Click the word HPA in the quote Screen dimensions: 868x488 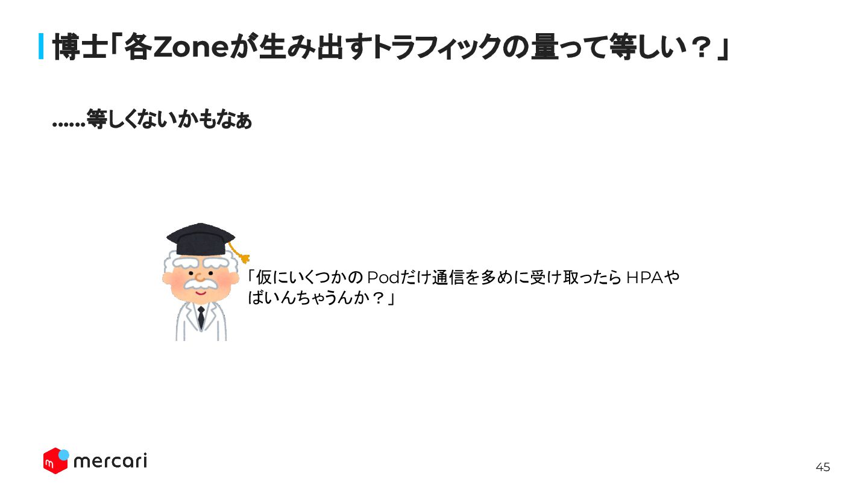click(644, 278)
